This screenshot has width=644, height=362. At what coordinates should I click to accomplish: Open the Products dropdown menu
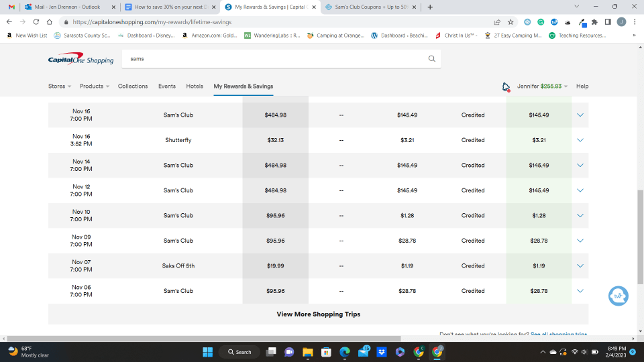click(x=95, y=86)
